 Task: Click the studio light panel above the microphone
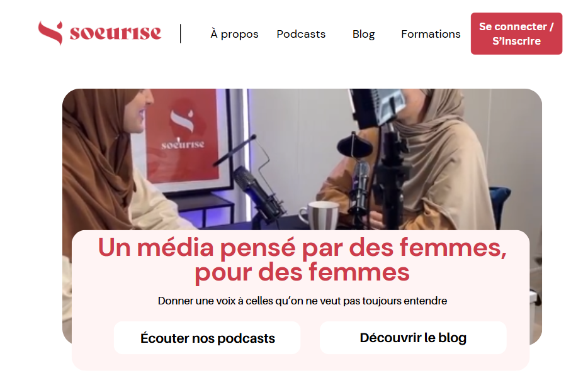377,106
